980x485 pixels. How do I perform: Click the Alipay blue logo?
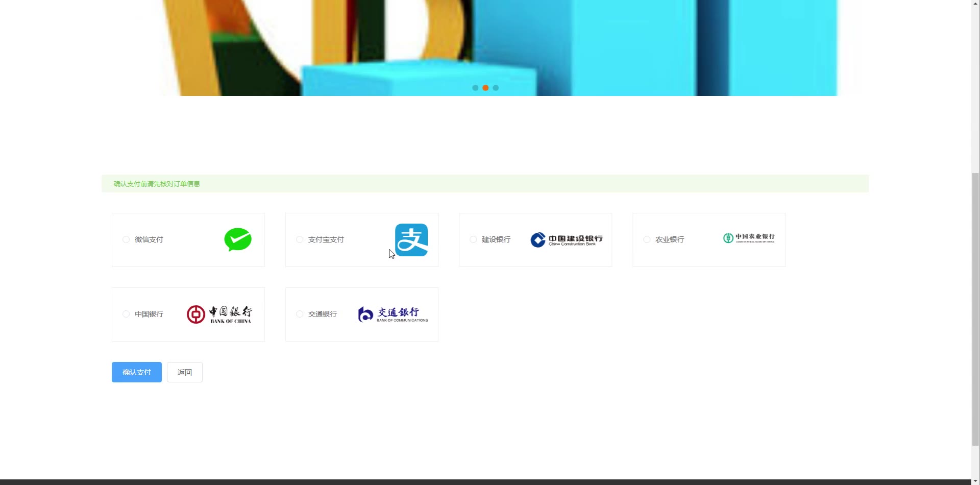[411, 240]
